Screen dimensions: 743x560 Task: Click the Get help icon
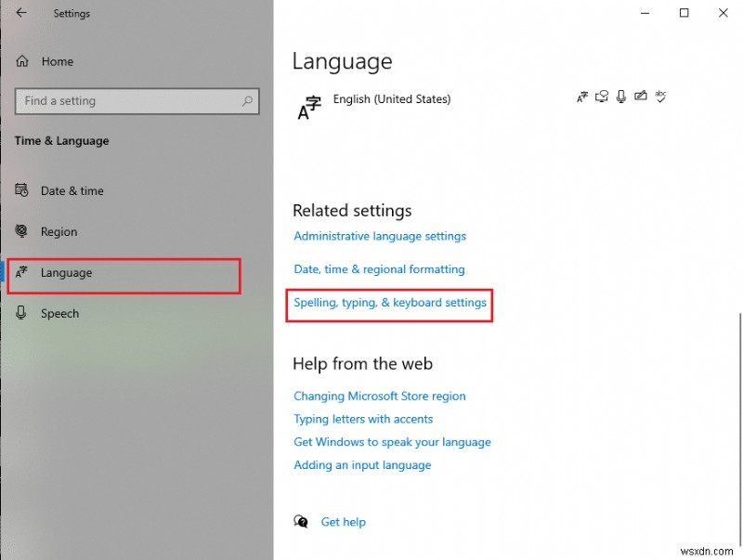pos(301,522)
